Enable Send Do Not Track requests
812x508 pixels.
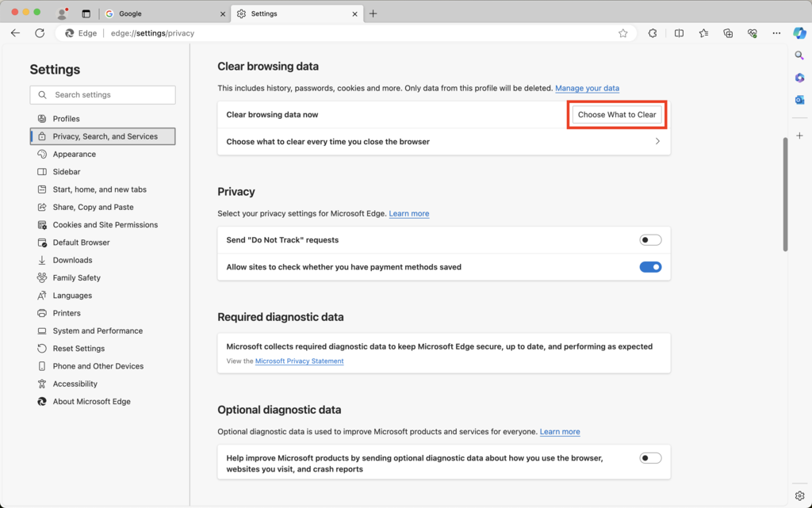click(x=649, y=239)
